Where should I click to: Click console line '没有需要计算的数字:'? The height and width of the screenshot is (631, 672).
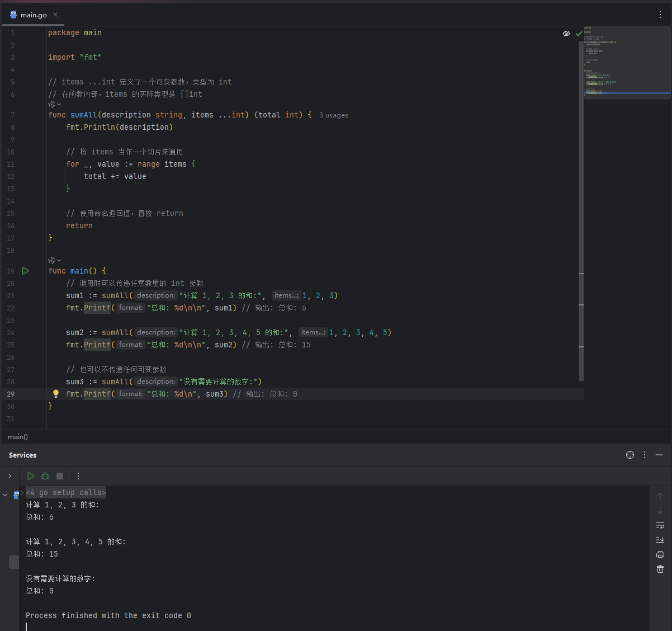(x=60, y=579)
